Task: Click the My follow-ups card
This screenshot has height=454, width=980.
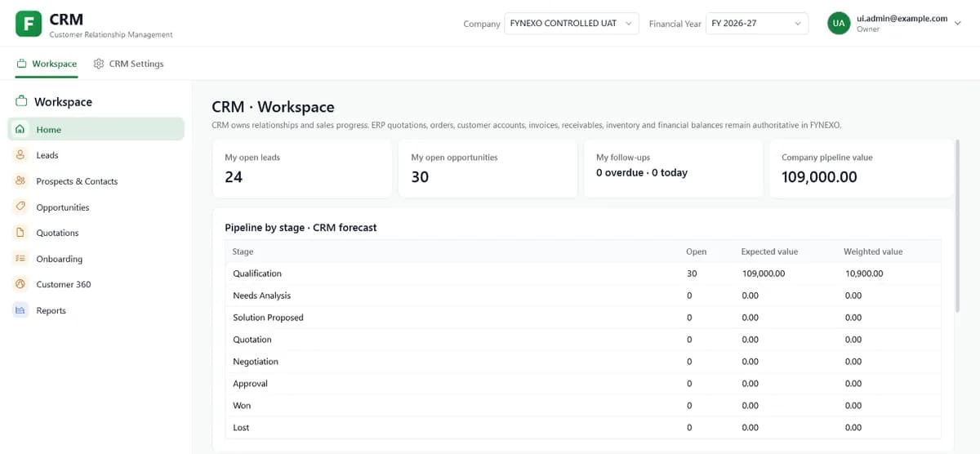Action: tap(673, 168)
